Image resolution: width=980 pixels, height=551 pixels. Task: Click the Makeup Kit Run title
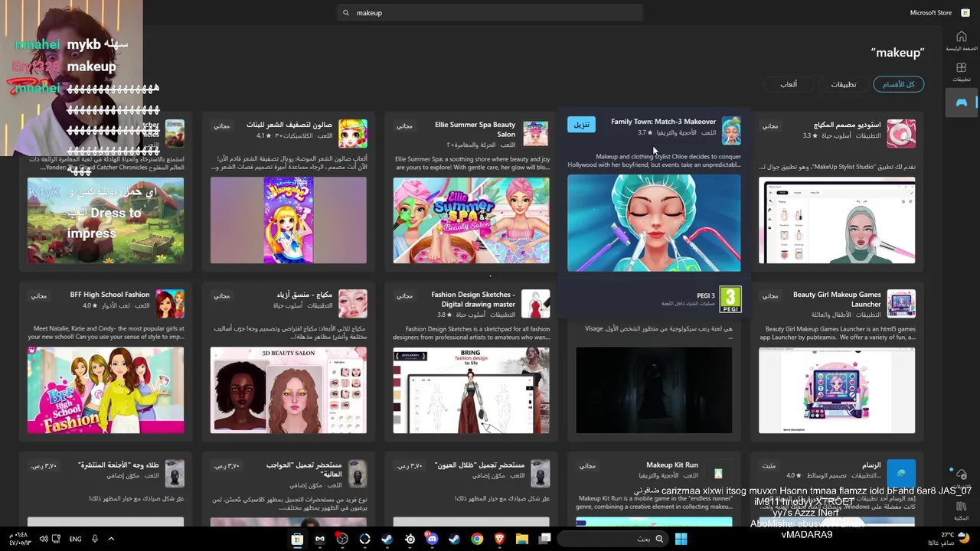pyautogui.click(x=671, y=465)
